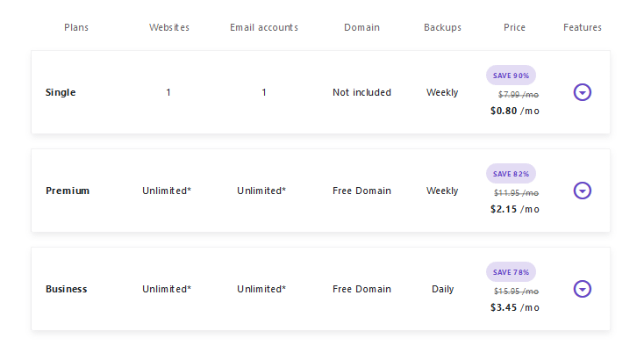Screen dimensions: 644x360
Task: Click Business plan's Daily backups value
Action: pyautogui.click(x=442, y=289)
